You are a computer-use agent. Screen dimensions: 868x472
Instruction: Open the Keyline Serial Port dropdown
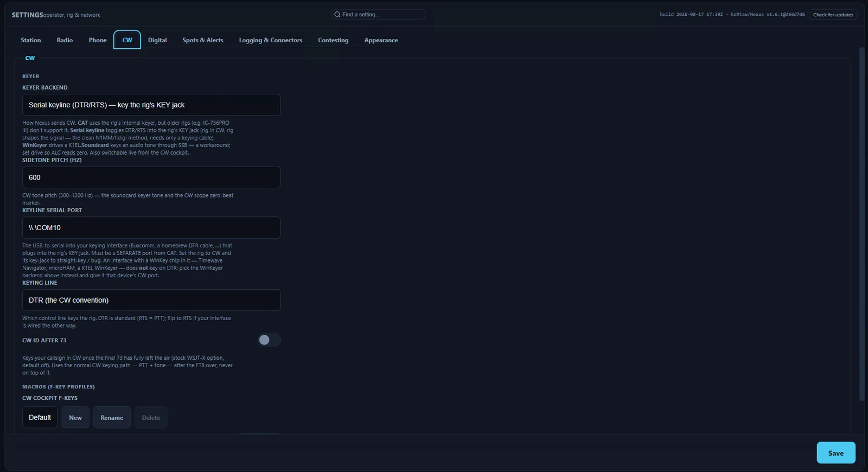point(151,228)
